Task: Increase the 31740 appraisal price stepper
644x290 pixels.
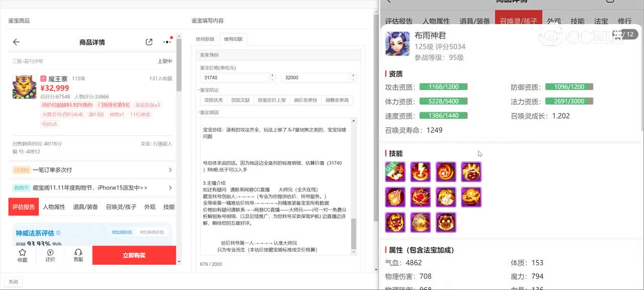Action: [272, 76]
